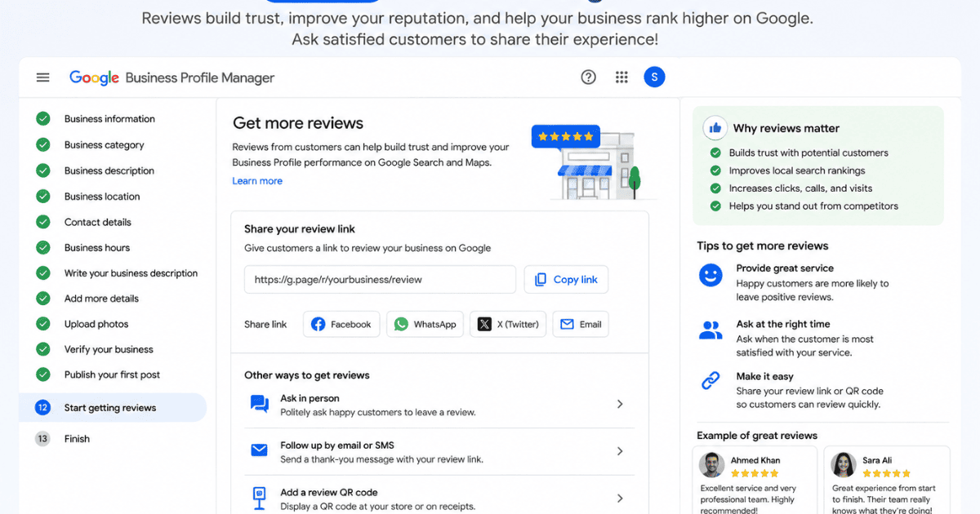Share review link via WhatsApp button

425,324
